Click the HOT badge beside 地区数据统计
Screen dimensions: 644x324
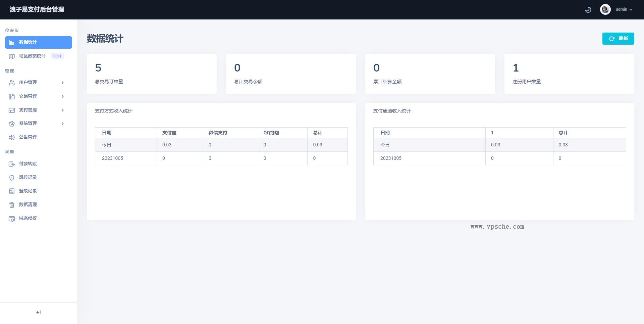pos(57,56)
